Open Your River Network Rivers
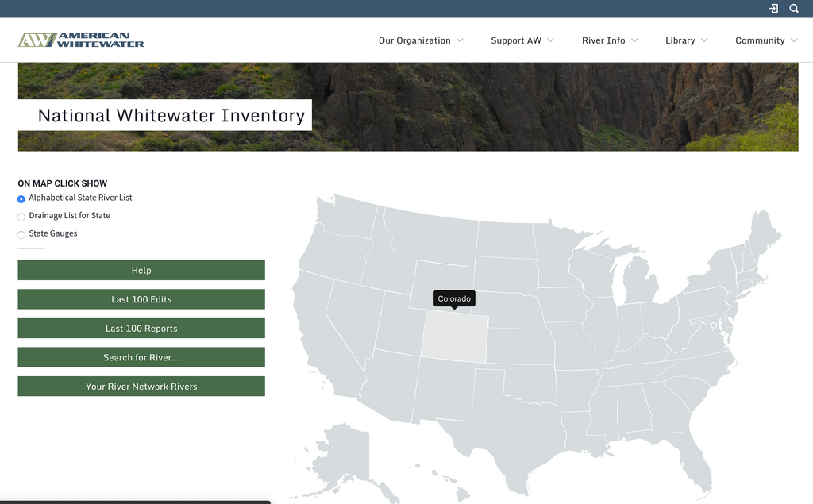813x504 pixels. pos(141,387)
